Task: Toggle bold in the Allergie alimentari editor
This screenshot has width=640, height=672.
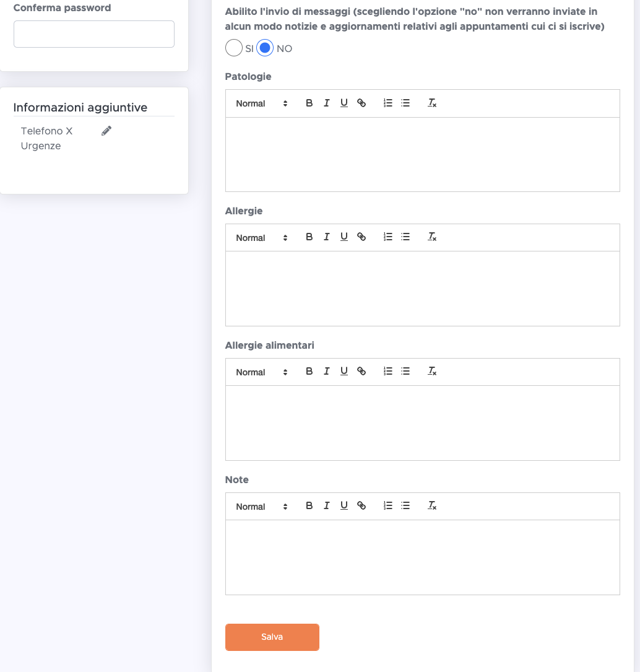Action: 309,371
